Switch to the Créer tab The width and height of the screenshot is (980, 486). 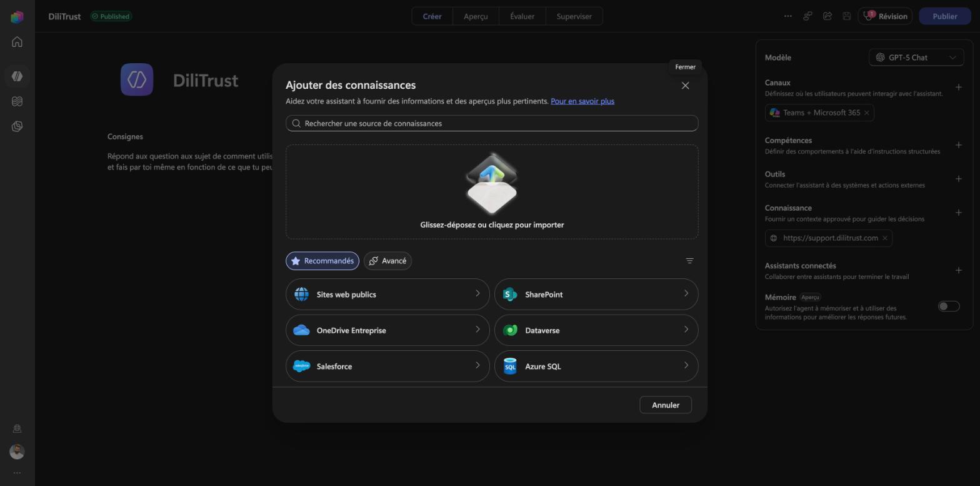432,16
